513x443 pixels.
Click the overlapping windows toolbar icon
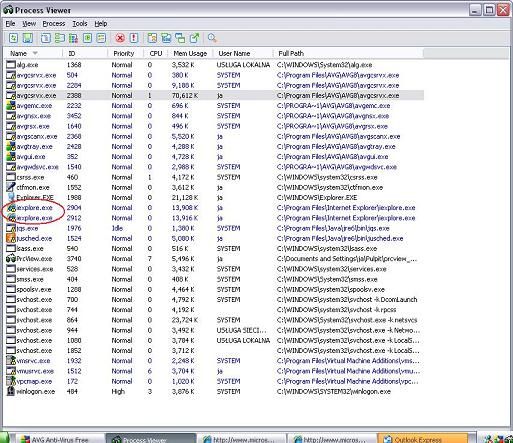[x=180, y=38]
